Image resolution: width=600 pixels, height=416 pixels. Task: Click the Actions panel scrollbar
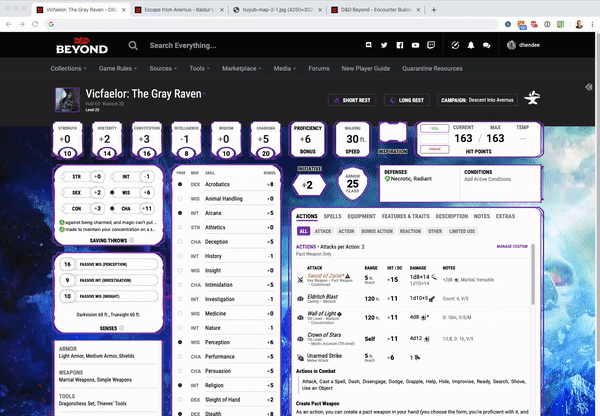[533, 274]
